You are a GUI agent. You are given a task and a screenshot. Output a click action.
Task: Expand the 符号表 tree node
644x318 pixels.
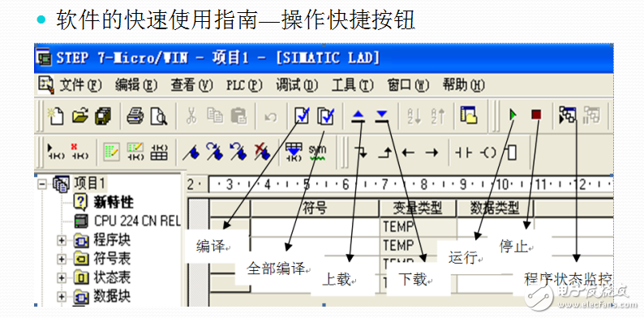[62, 259]
